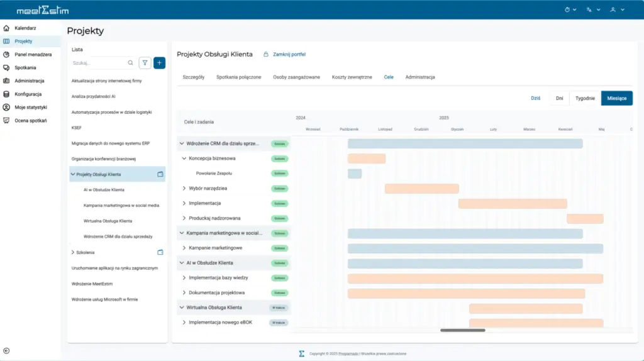Open the user account menu
This screenshot has width=644, height=361.
click(x=618, y=10)
